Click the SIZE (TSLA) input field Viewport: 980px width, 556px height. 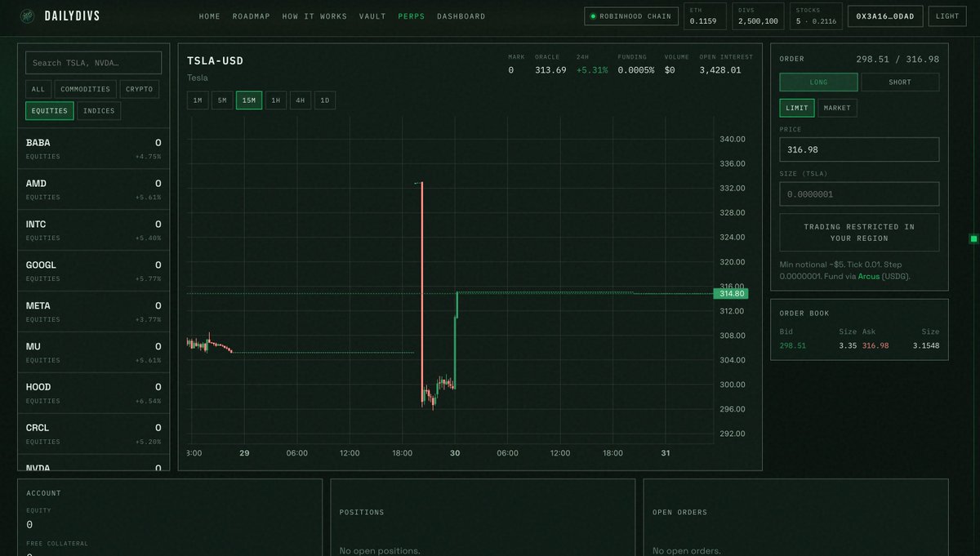pyautogui.click(x=859, y=194)
